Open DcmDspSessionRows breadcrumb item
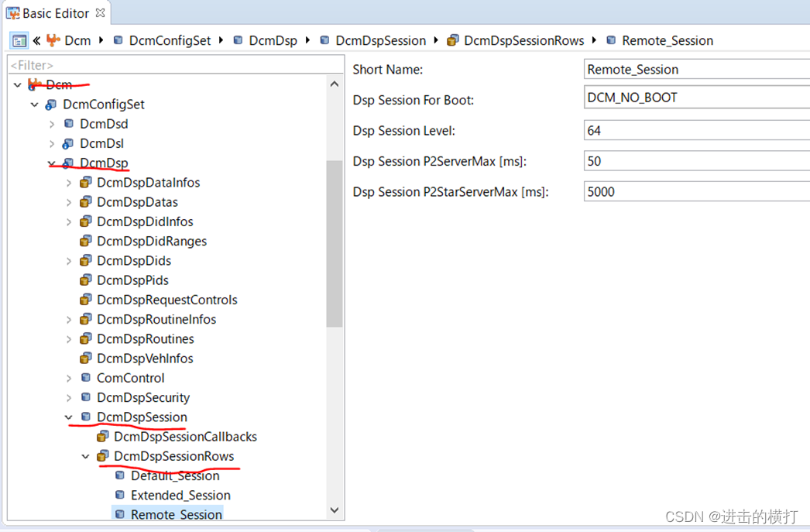The image size is (810, 532). coord(523,40)
